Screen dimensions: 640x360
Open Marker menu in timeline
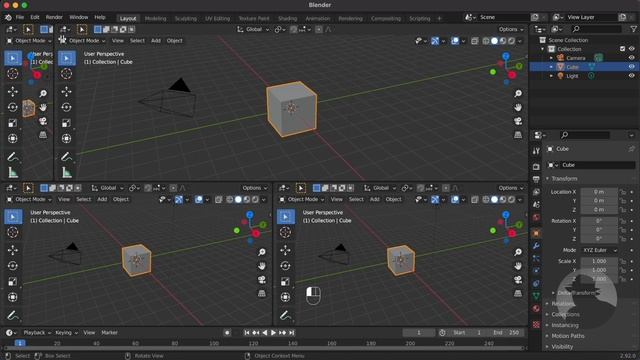[x=109, y=333]
